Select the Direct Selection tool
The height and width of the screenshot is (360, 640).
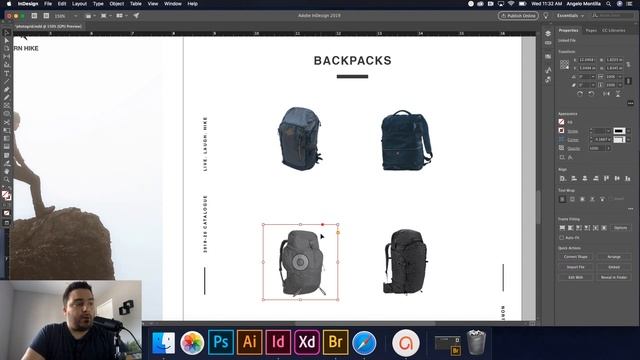(x=7, y=40)
